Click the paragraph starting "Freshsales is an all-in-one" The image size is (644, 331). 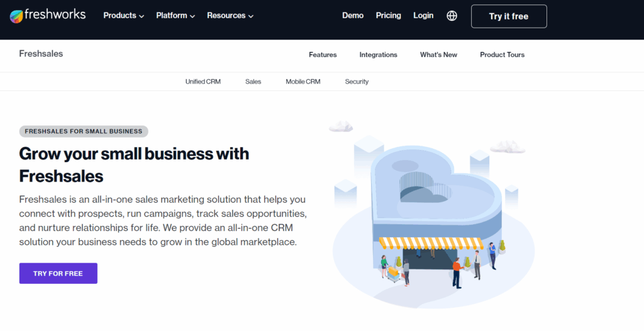(163, 220)
